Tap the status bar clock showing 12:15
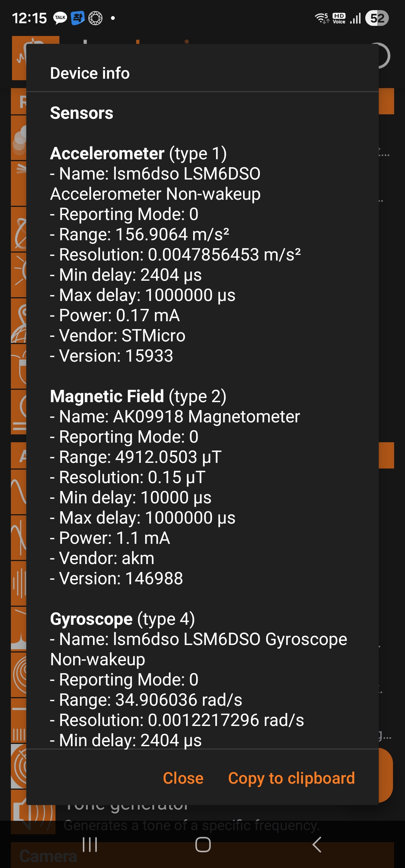405x868 pixels. click(x=29, y=18)
